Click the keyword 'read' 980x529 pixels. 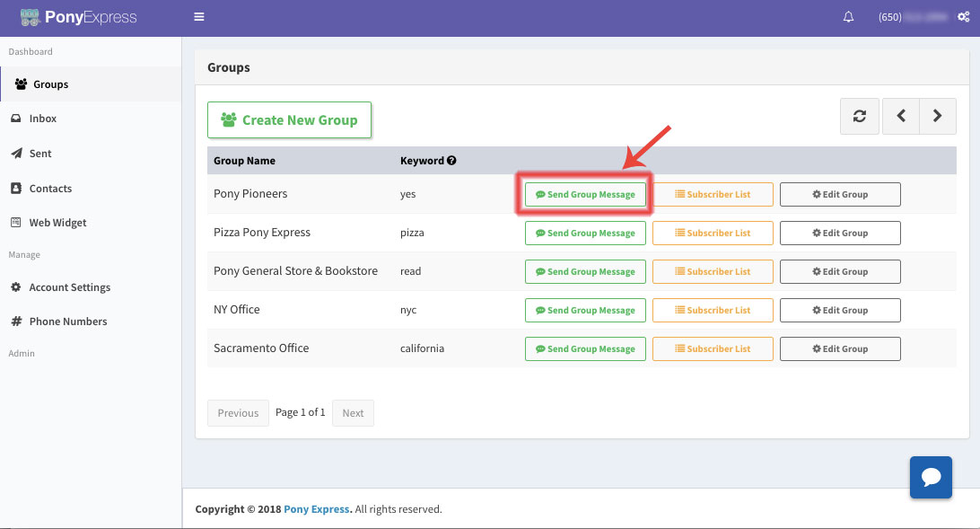411,270
